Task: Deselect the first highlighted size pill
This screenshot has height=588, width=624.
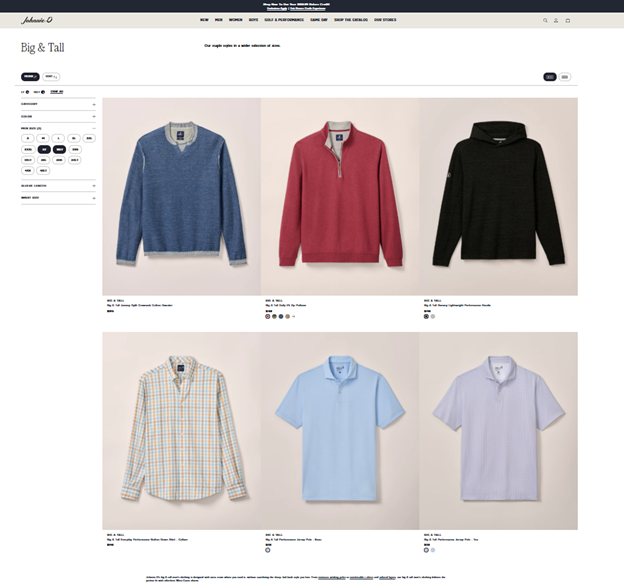Action: click(43, 148)
